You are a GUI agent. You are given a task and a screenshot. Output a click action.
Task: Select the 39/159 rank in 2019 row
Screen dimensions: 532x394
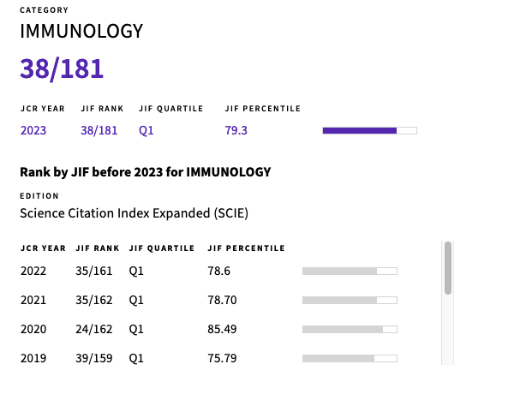[x=94, y=358]
